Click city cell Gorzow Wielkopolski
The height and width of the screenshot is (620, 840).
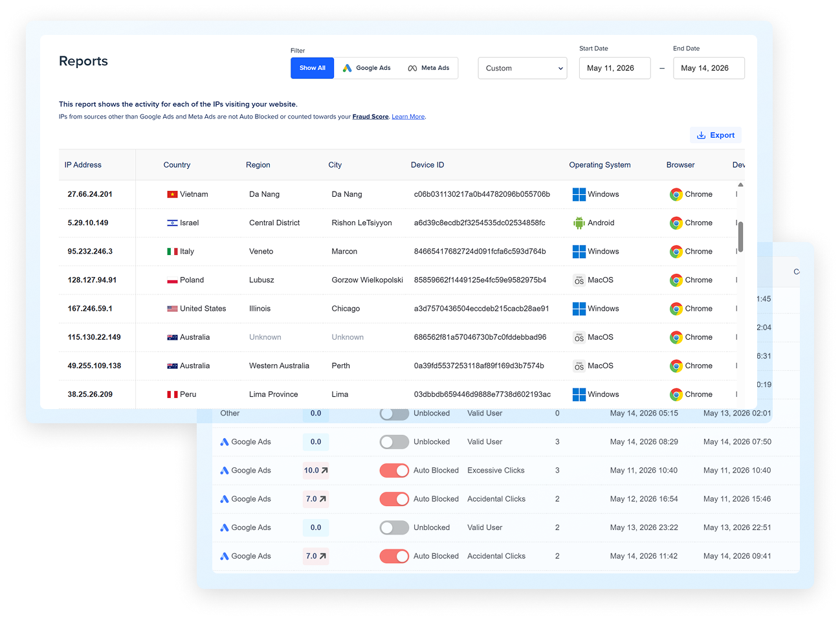click(x=368, y=280)
